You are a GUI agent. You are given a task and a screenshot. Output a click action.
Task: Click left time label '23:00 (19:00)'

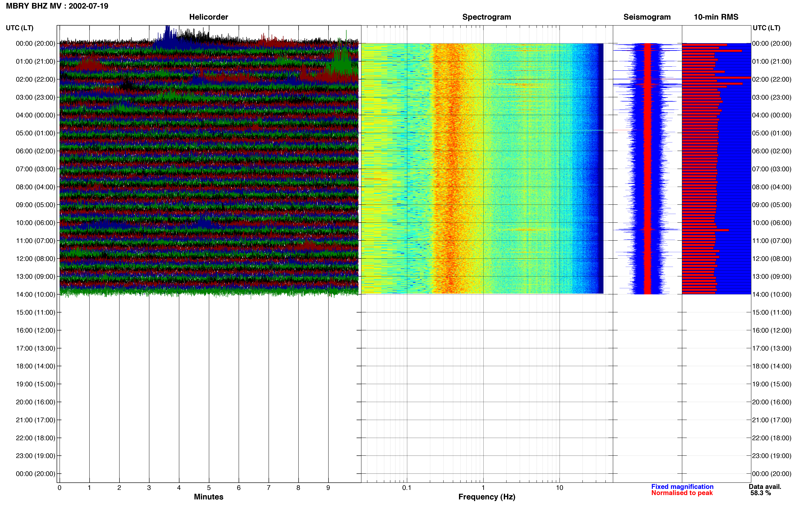coord(36,456)
